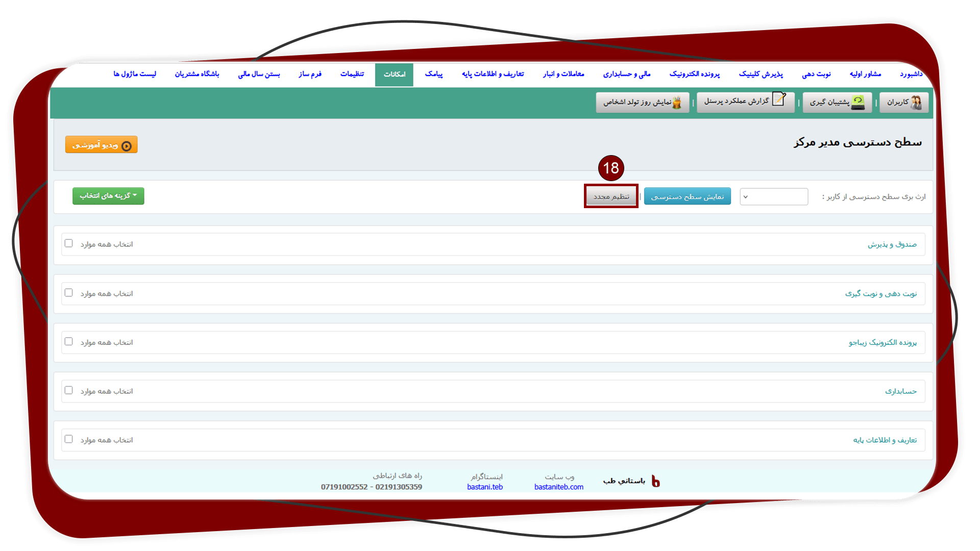Click the گزارش عملکرد پرسنل toolbar button
The width and height of the screenshot is (980, 551).
click(x=745, y=102)
